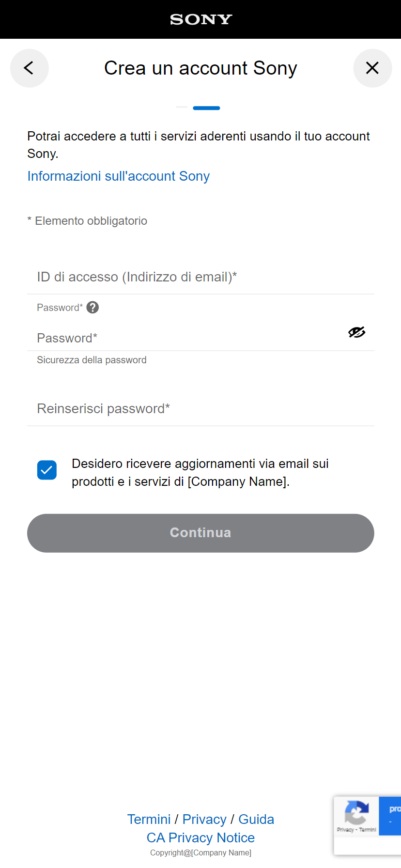
Task: Open Informazioni sull'account Sony
Action: (118, 176)
